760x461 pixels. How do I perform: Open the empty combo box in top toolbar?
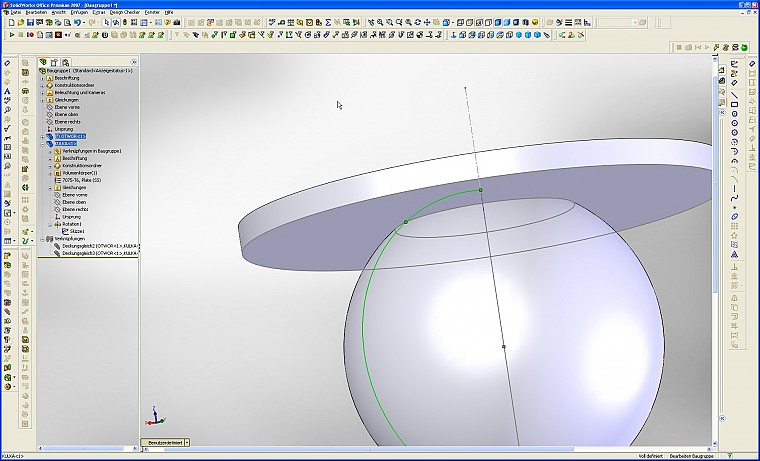click(x=618, y=22)
